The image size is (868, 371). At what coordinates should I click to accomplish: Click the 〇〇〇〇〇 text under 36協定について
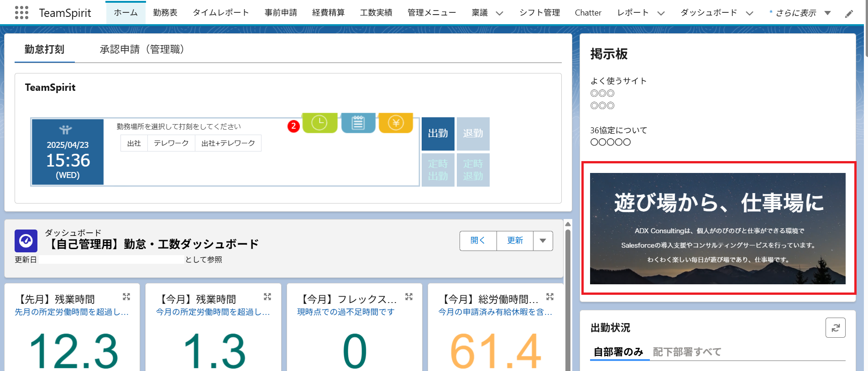(611, 142)
